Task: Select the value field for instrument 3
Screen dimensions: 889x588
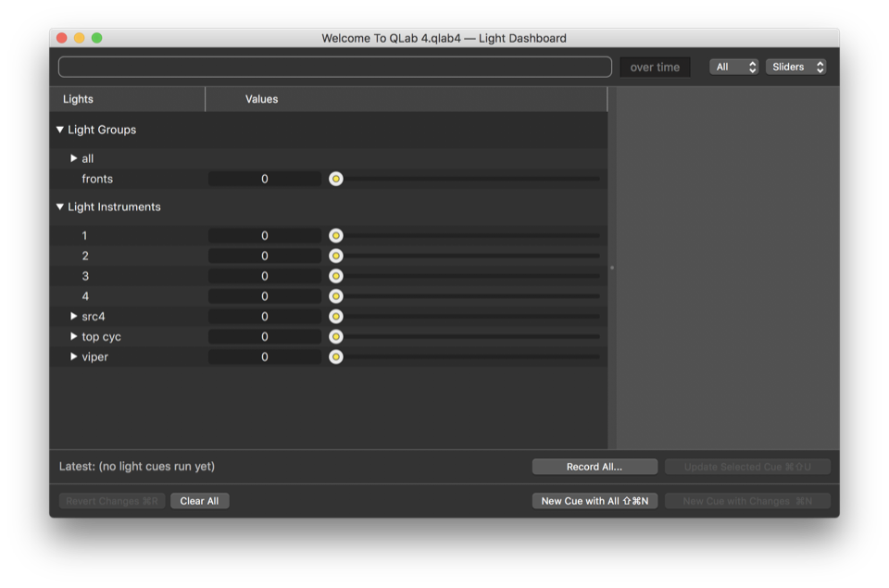Action: tap(265, 276)
